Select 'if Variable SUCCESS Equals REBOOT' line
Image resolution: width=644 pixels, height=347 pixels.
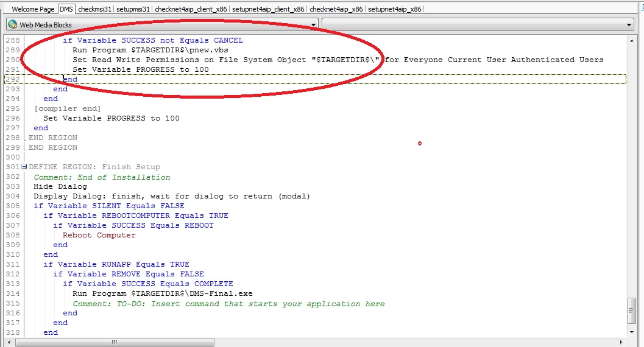click(133, 226)
